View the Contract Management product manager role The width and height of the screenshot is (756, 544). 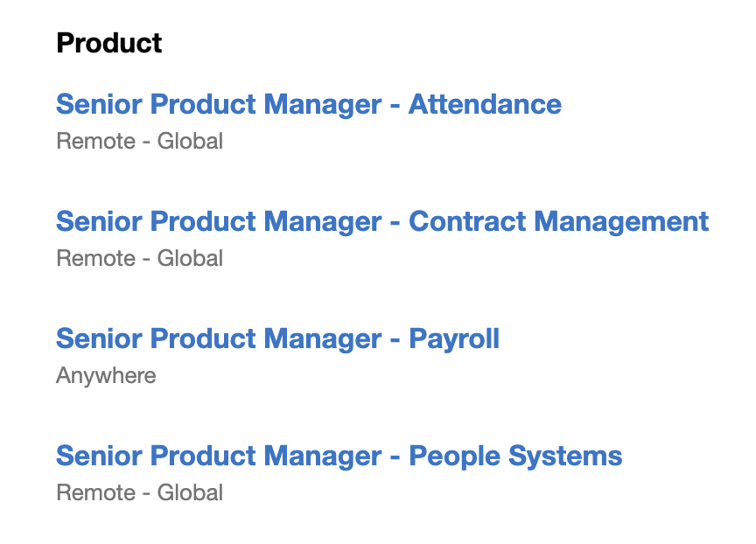(x=382, y=221)
